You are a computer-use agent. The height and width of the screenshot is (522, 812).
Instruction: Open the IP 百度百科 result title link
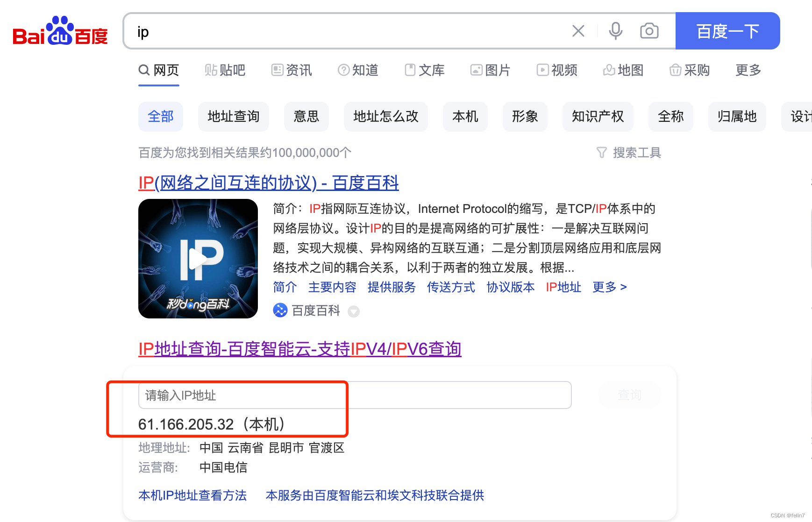click(269, 183)
